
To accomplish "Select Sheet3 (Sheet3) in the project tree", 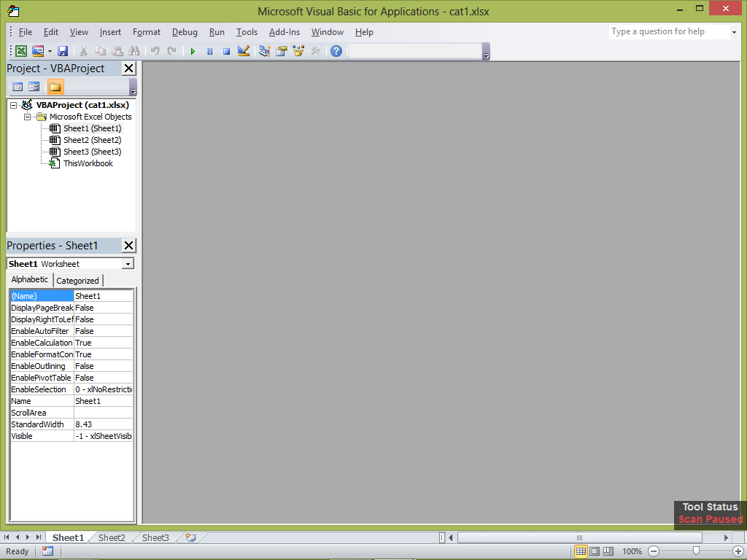I will pos(93,152).
